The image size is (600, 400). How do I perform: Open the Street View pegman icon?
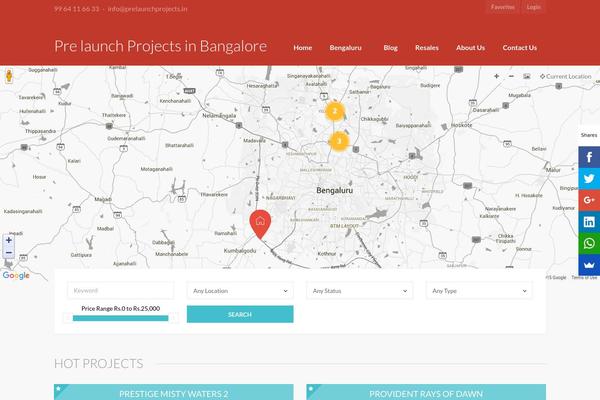[9, 76]
